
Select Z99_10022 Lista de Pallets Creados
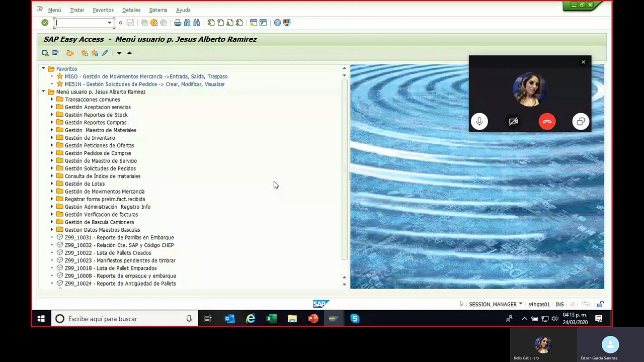108,253
